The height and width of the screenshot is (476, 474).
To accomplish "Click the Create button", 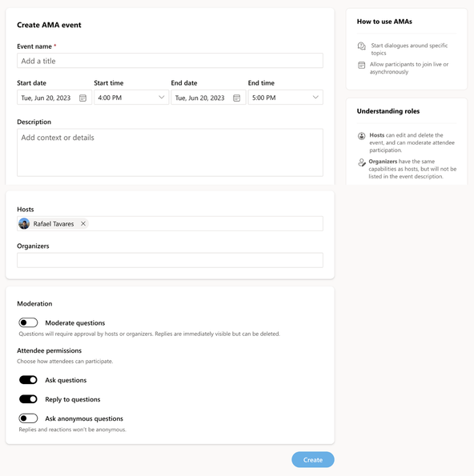I will tap(313, 460).
